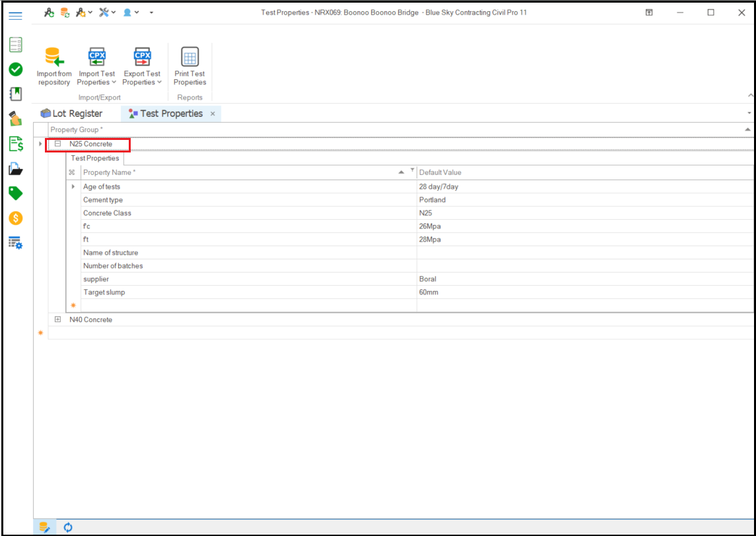Collapse the N25 Concrete group

[x=57, y=144]
